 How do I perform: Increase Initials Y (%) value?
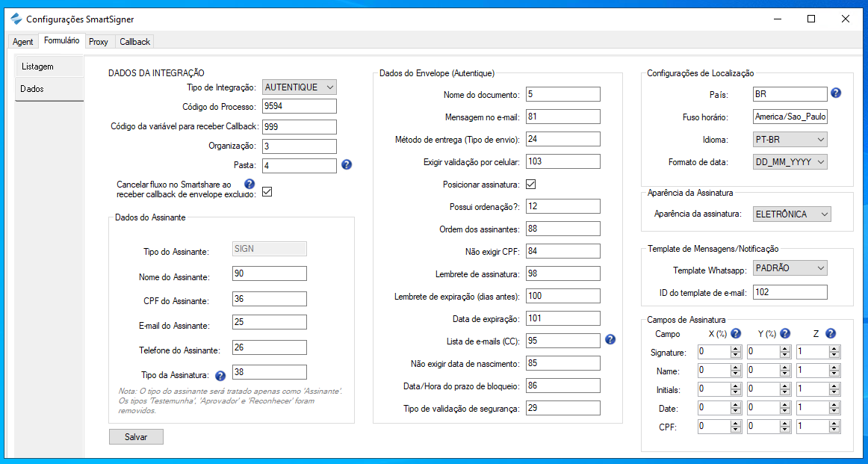coord(785,386)
